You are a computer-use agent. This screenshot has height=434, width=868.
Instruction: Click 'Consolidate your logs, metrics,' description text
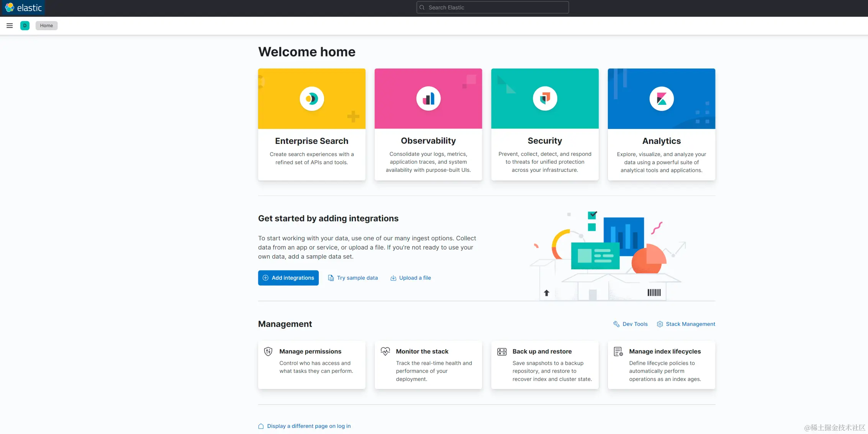428,154
